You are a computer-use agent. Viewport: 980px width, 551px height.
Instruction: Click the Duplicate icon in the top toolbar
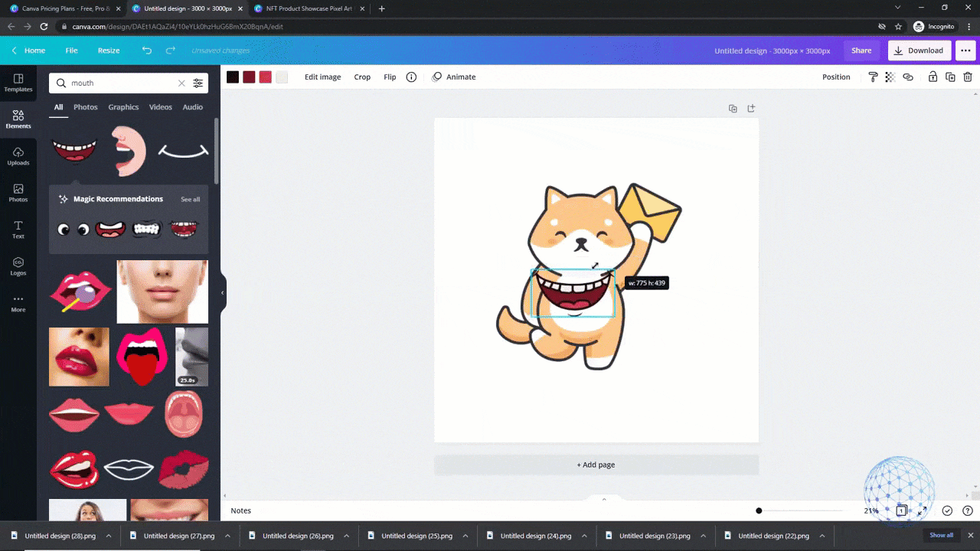tap(950, 77)
